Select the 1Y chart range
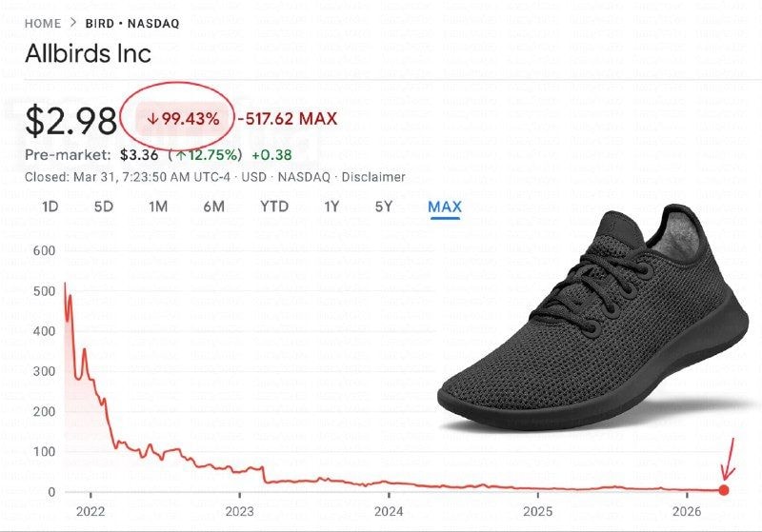Image resolution: width=762 pixels, height=532 pixels. 331,207
